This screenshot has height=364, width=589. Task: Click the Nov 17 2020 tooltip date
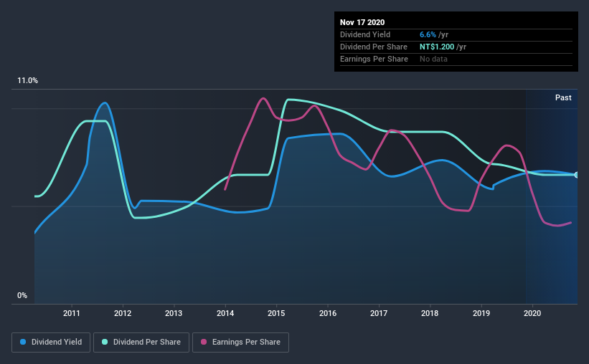pos(362,22)
